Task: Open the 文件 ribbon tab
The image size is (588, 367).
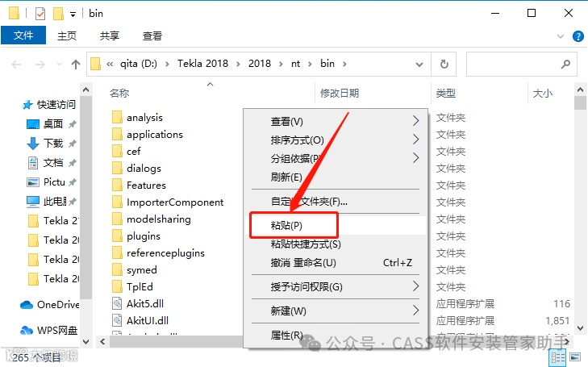Action: pyautogui.click(x=23, y=35)
